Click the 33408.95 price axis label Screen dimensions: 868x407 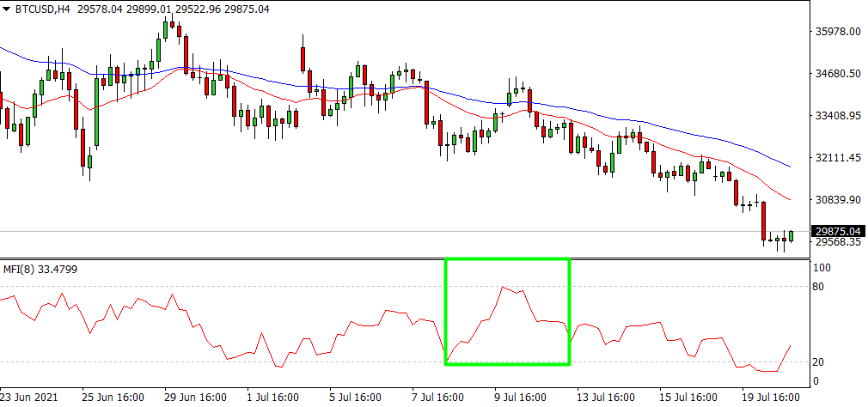pos(837,116)
